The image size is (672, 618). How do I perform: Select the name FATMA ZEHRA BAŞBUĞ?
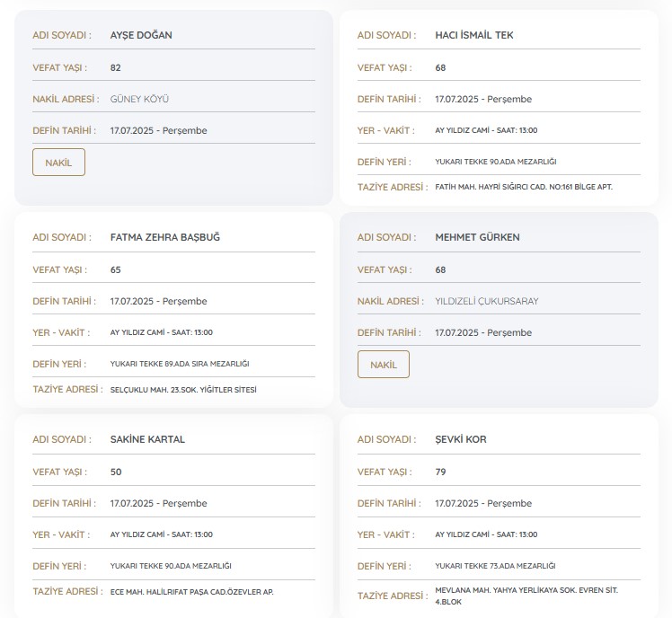pyautogui.click(x=164, y=237)
